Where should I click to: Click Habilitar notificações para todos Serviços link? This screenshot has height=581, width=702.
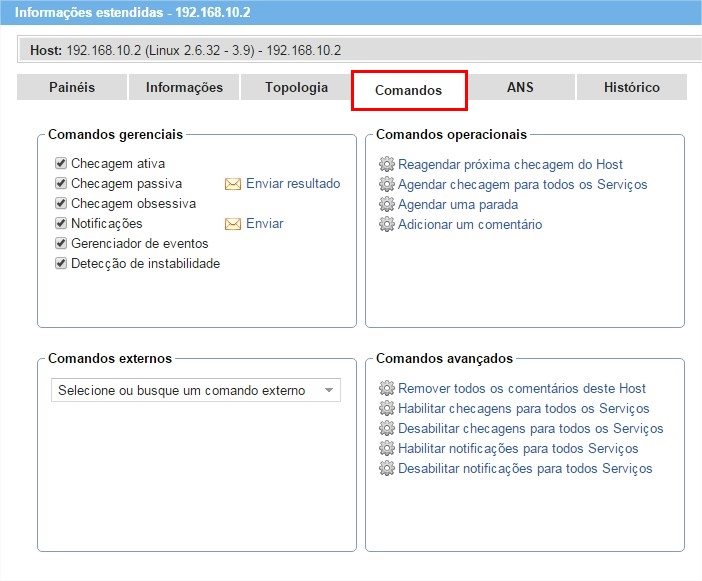(x=517, y=448)
